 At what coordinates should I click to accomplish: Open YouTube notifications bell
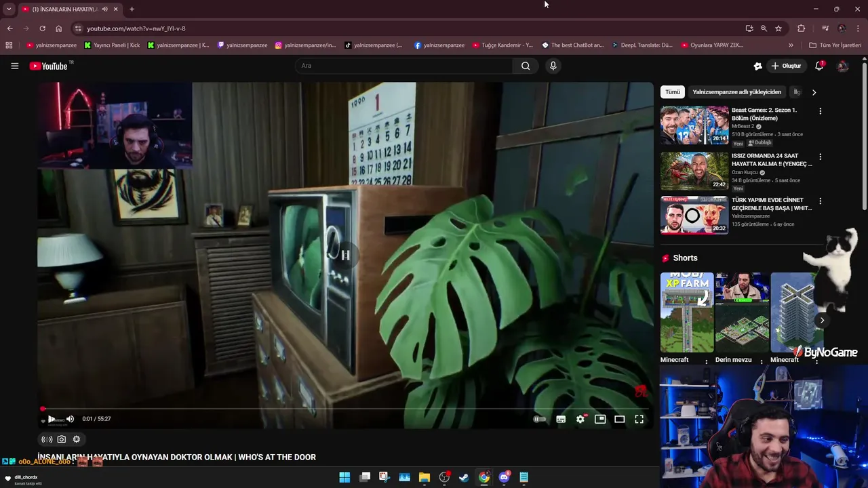click(x=819, y=66)
